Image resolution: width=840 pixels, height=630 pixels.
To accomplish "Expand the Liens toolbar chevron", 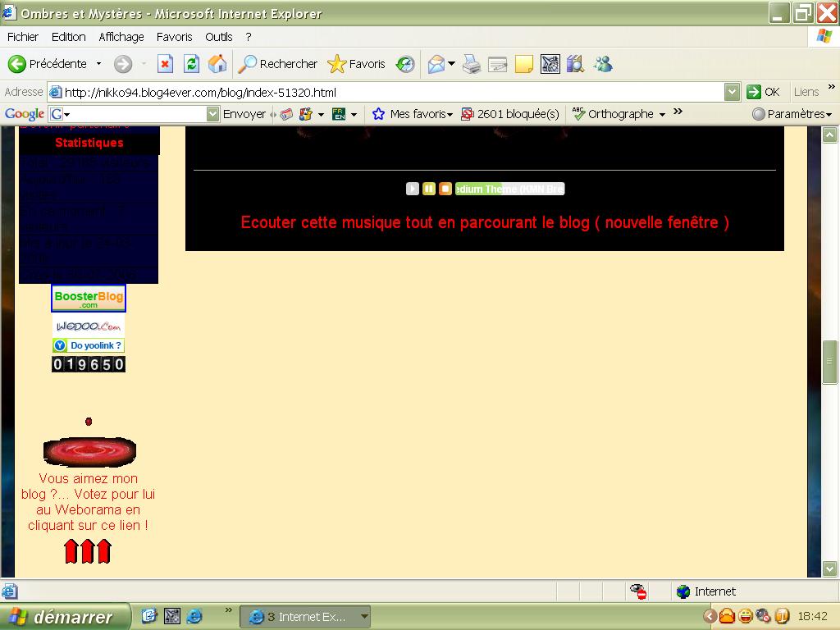I will coord(832,87).
